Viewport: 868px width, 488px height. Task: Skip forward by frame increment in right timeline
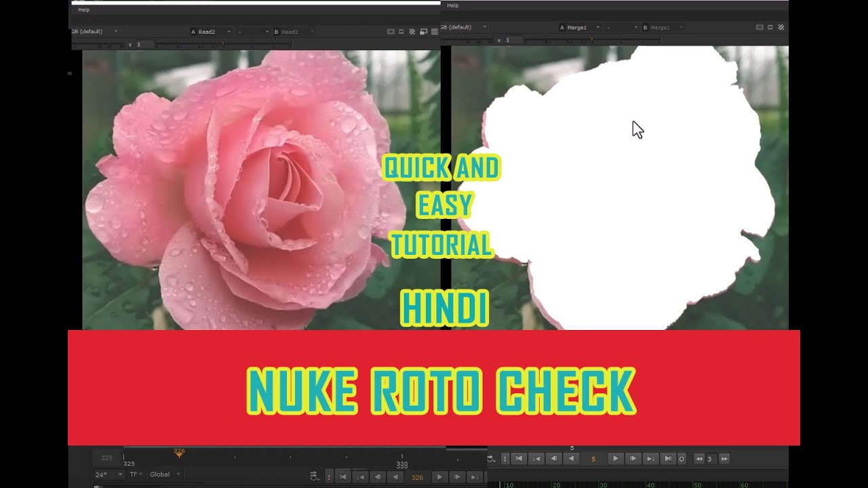[x=724, y=459]
